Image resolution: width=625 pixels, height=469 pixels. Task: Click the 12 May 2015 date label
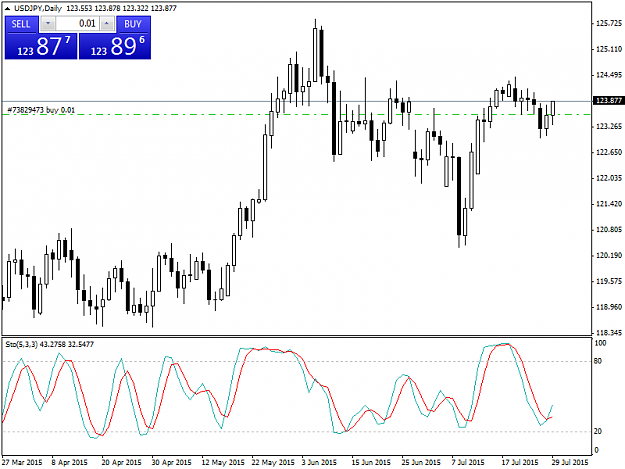click(x=223, y=462)
